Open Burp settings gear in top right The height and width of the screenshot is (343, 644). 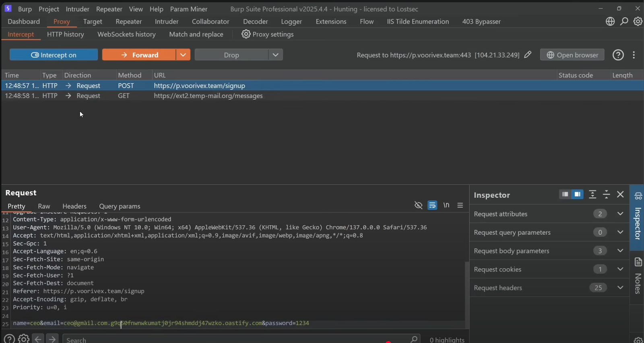click(x=638, y=21)
